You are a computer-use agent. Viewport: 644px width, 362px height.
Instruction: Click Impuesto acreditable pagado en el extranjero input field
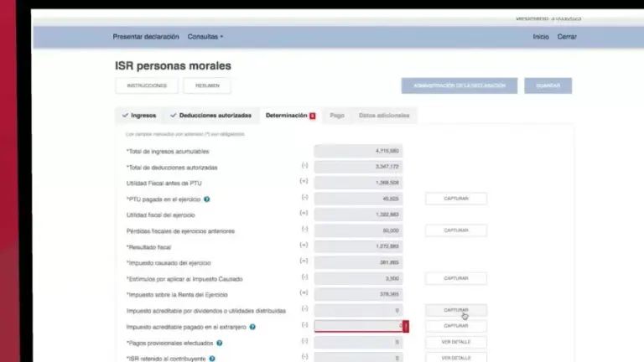point(358,327)
